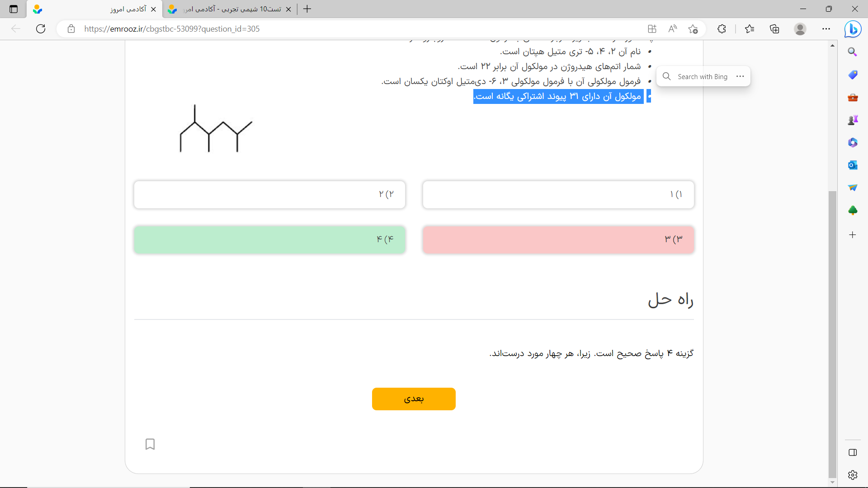Select the red answer option ۳

pyautogui.click(x=558, y=239)
